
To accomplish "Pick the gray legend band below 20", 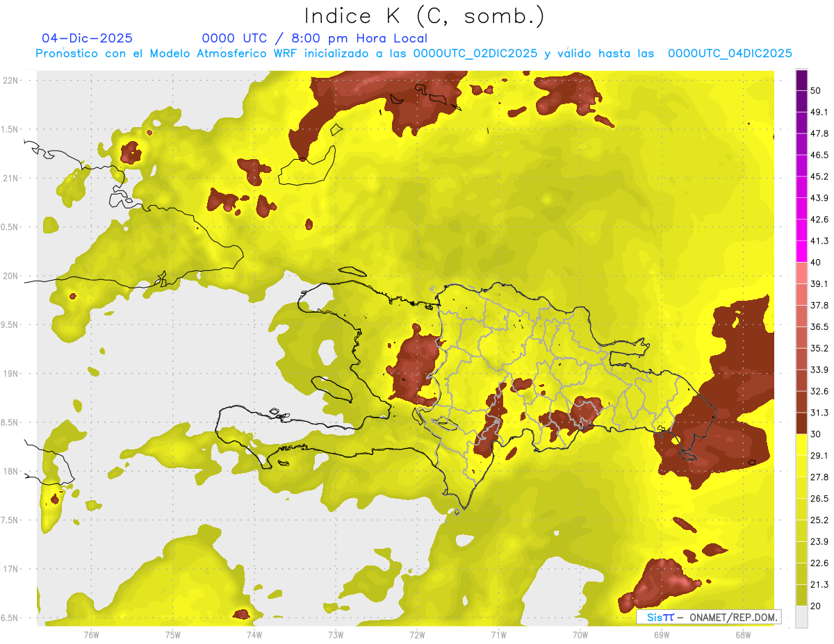I will pyautogui.click(x=802, y=617).
